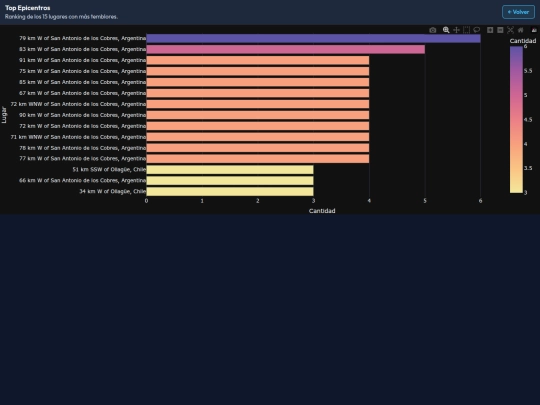The height and width of the screenshot is (405, 540).
Task: Click x-axis tick label '5'
Action: pyautogui.click(x=425, y=201)
